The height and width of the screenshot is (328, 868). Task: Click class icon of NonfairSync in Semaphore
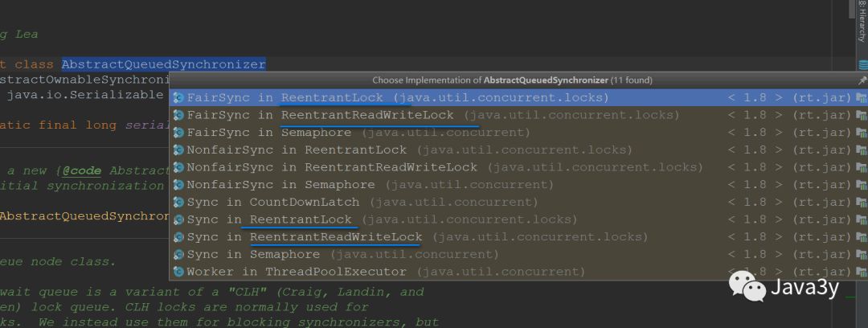(178, 185)
